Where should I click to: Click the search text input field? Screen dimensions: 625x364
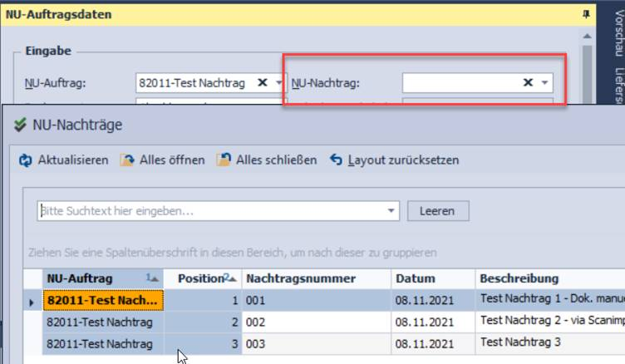(x=212, y=212)
